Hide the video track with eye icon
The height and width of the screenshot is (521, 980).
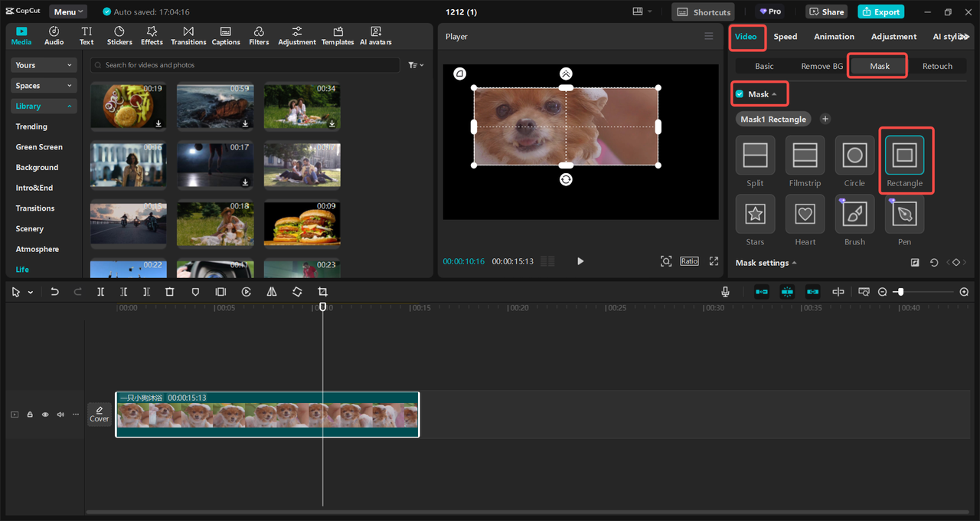click(x=45, y=415)
